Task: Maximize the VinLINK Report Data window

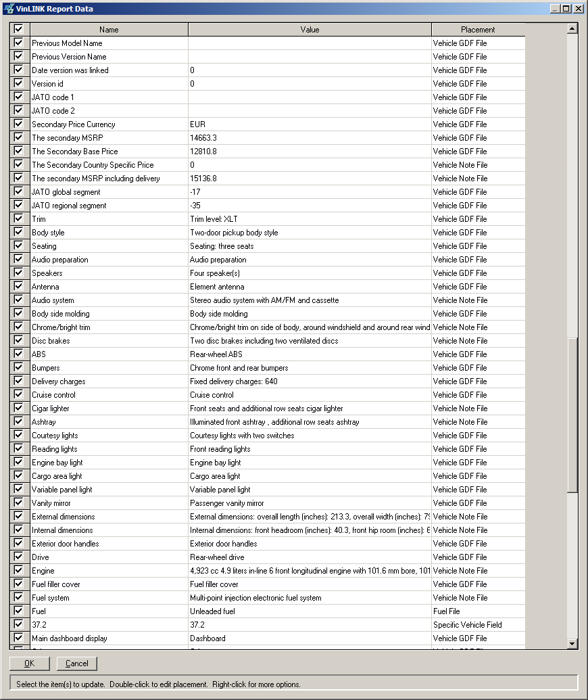Action: point(566,9)
